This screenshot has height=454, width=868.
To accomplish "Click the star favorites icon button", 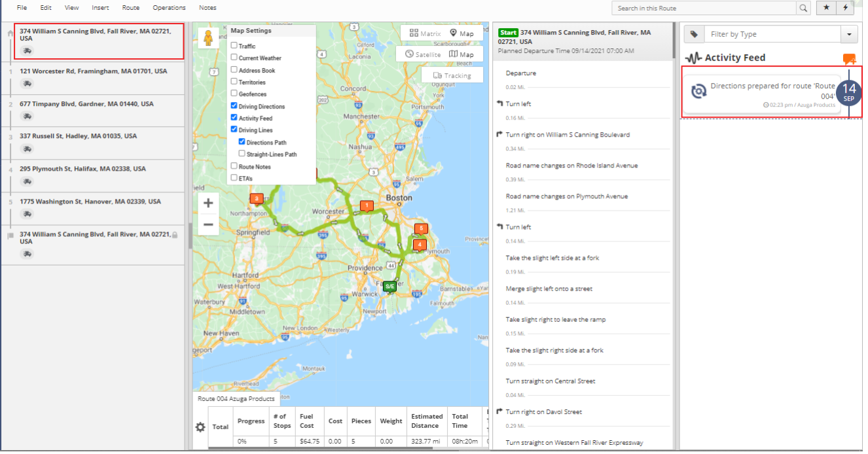I will (x=826, y=8).
